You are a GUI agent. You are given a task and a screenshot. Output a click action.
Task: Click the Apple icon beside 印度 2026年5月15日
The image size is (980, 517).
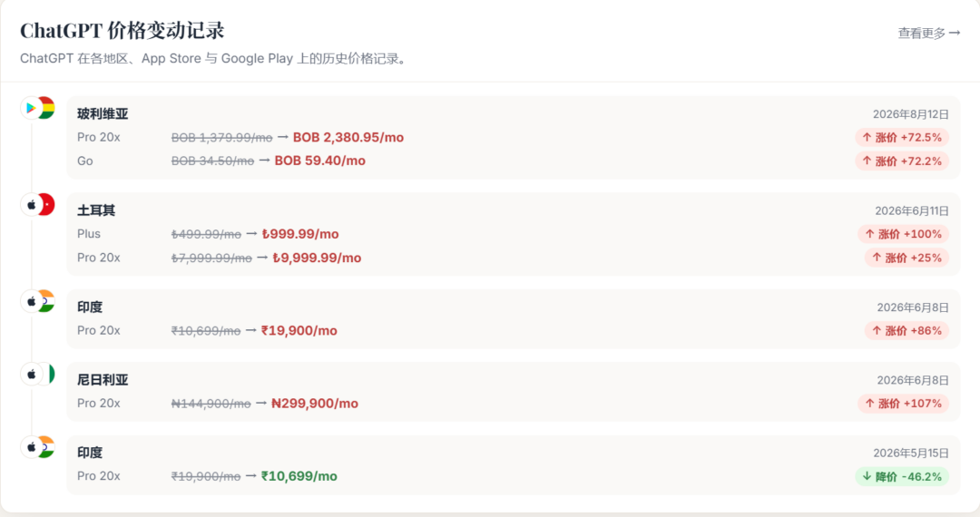coord(31,447)
